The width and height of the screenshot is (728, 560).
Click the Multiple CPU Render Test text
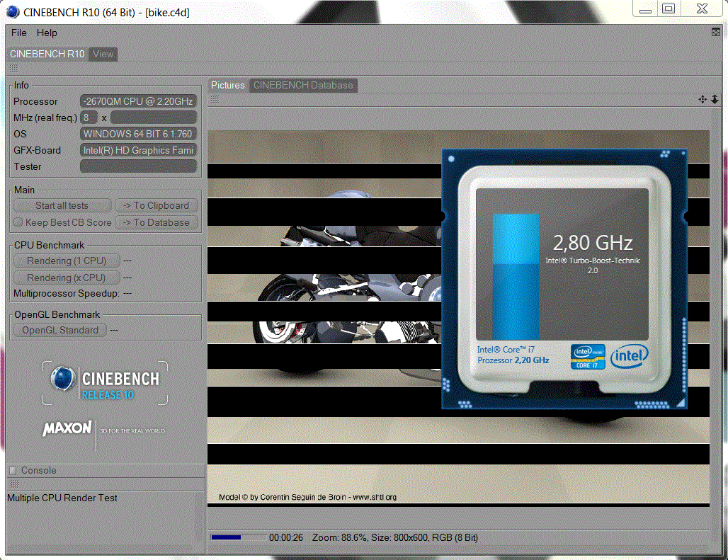pos(62,498)
